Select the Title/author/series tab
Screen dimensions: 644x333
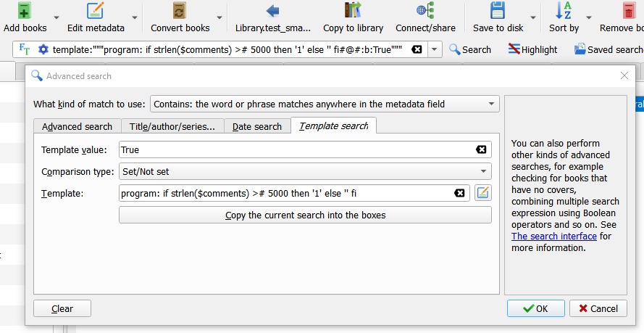coord(172,126)
